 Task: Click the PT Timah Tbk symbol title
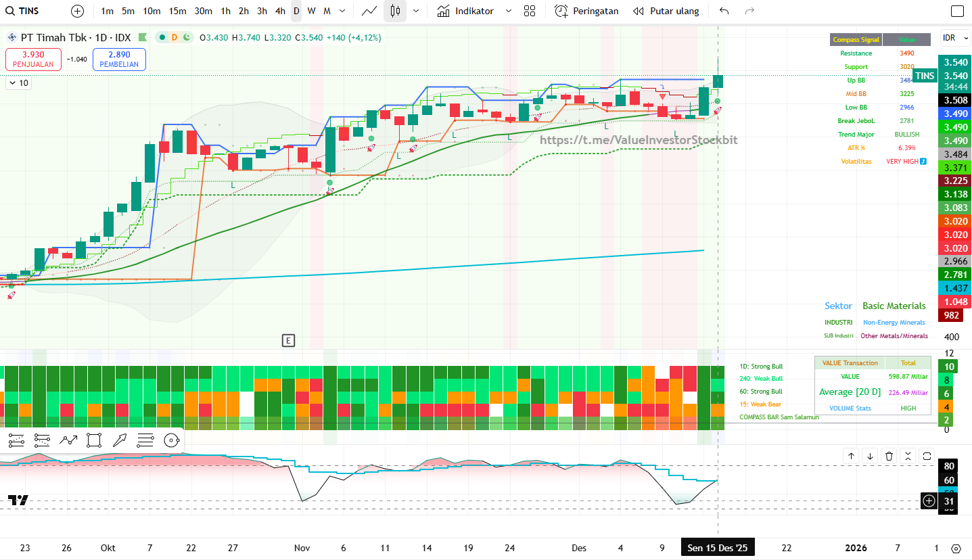pos(76,38)
